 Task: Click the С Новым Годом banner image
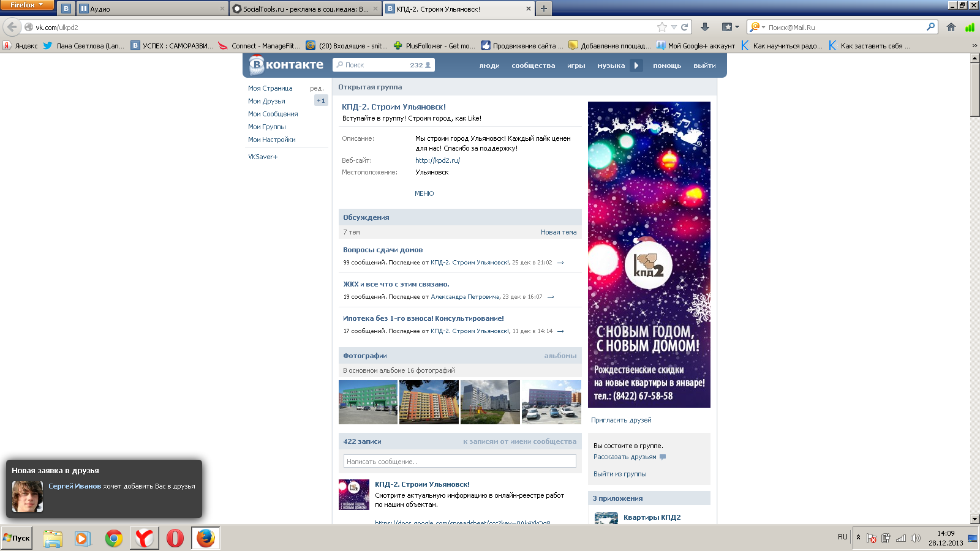649,255
